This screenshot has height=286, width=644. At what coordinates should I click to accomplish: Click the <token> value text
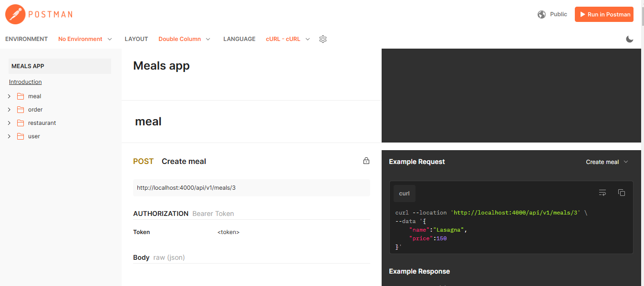pyautogui.click(x=229, y=232)
